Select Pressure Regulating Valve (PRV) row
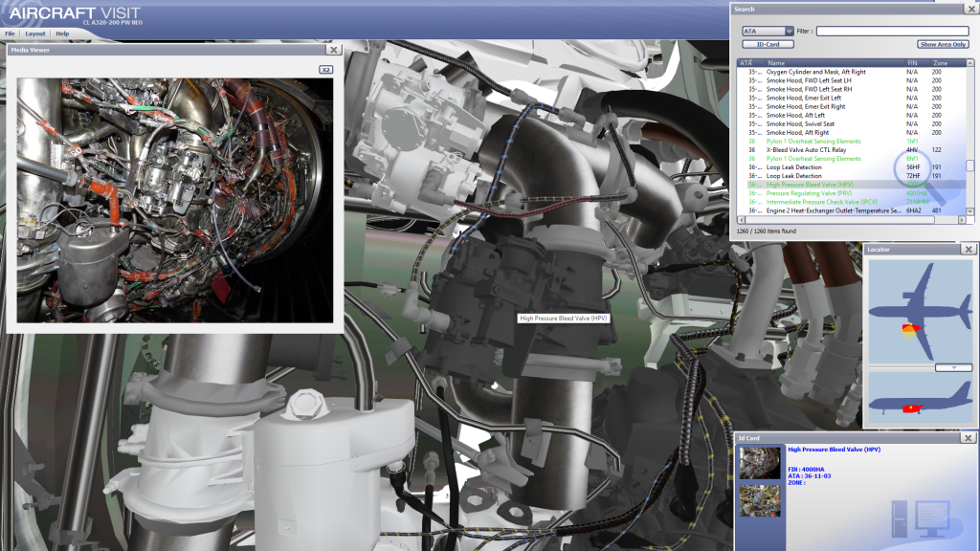 pyautogui.click(x=851, y=193)
